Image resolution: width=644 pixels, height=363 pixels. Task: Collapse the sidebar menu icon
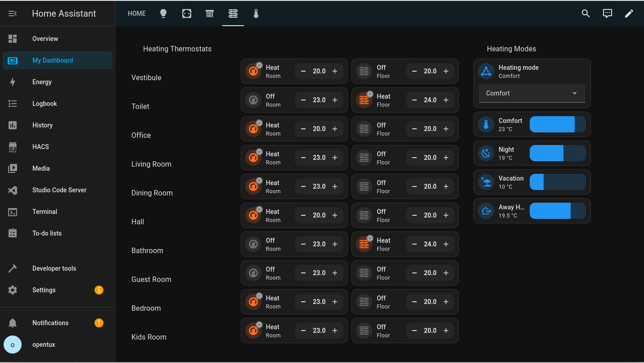[x=13, y=14]
